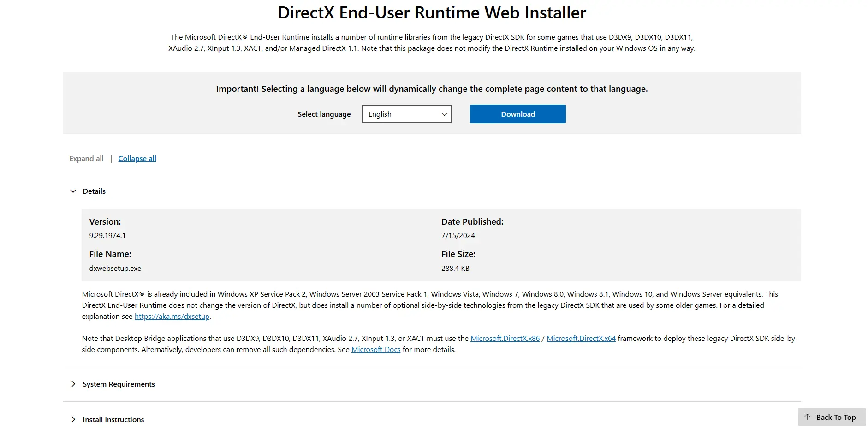
Task: Click the version number 9.29.1974.1
Action: tap(107, 235)
